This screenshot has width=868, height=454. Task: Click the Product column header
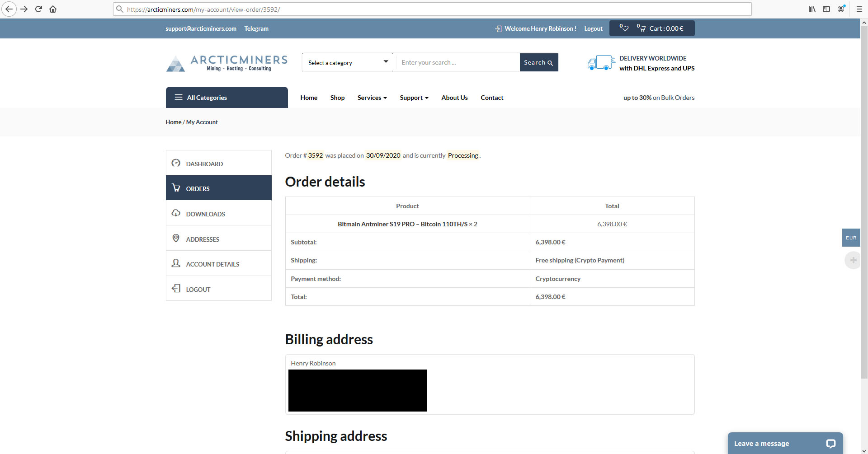click(407, 206)
